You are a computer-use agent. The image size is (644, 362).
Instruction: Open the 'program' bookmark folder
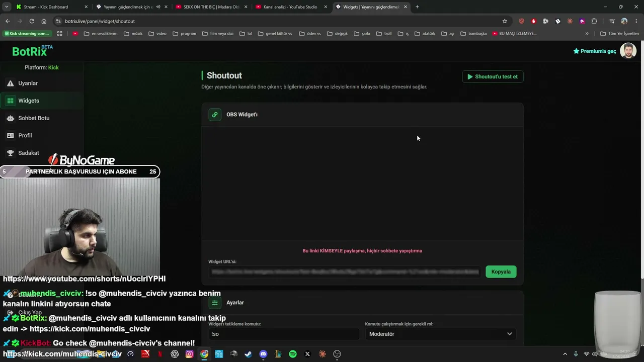[184, 34]
